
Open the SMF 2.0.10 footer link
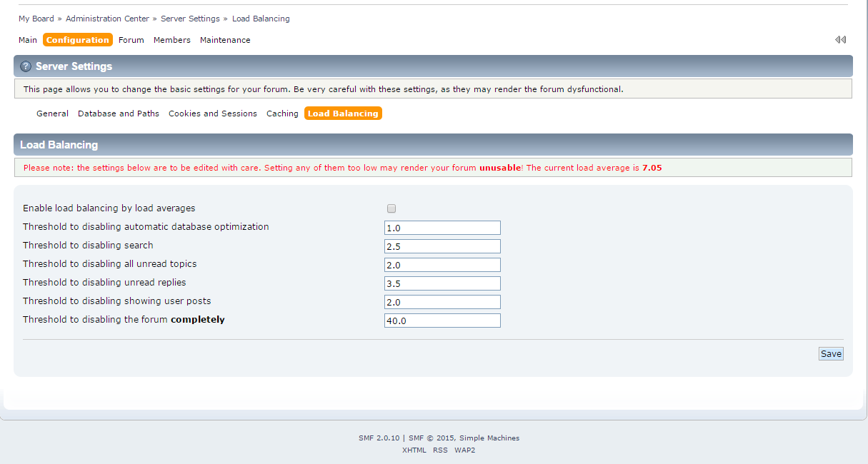tap(379, 438)
